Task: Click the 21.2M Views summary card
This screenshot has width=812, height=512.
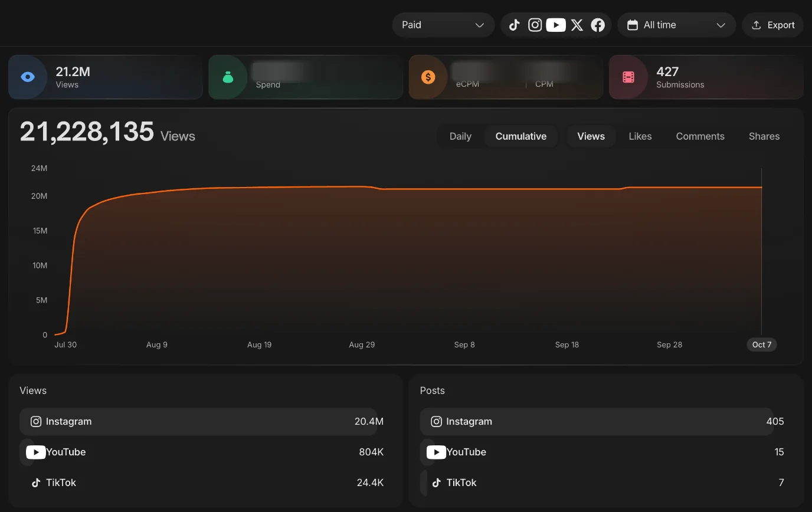Action: [106, 77]
